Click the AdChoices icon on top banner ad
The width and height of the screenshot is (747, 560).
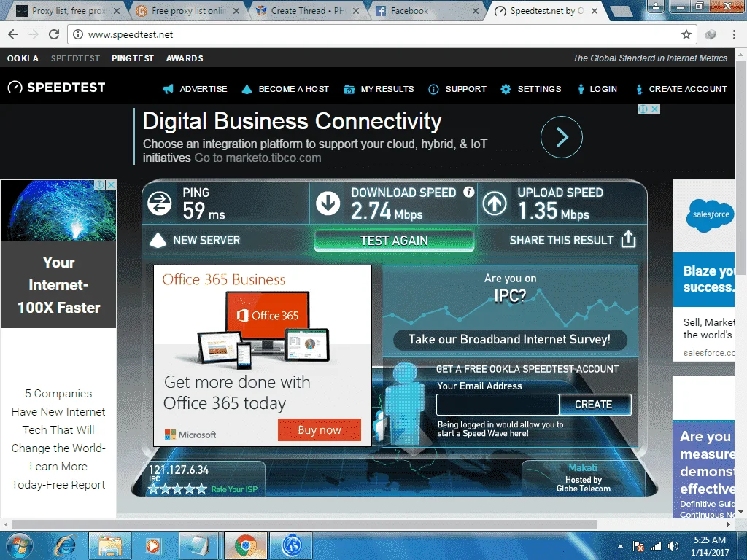[x=643, y=109]
